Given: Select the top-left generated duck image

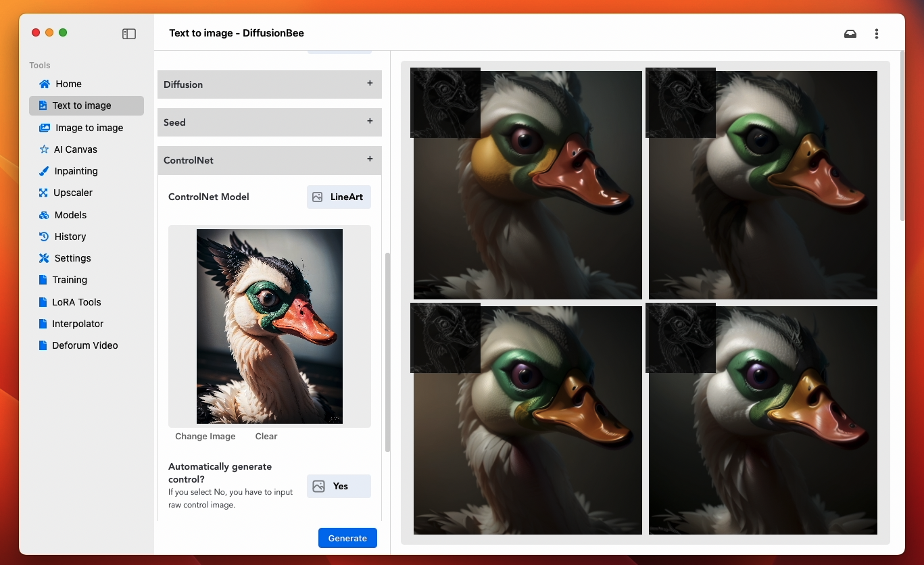Looking at the screenshot, I should click(x=528, y=185).
